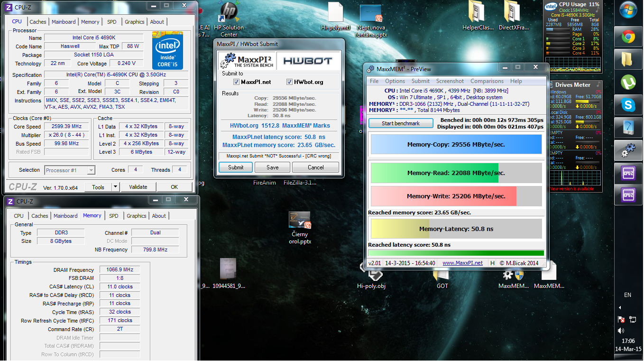Select the HelperClas... zipped folder on desktop
This screenshot has width=644, height=361.
(478, 17)
